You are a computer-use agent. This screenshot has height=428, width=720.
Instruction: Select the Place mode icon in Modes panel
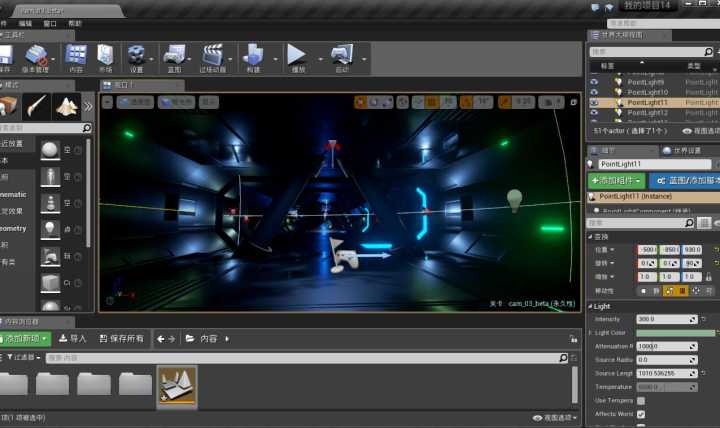click(x=8, y=107)
